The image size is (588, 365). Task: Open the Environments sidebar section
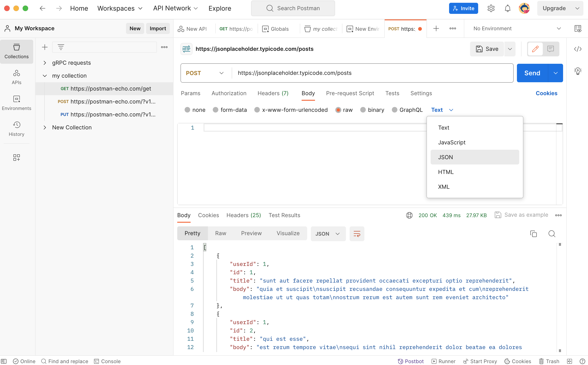[17, 103]
